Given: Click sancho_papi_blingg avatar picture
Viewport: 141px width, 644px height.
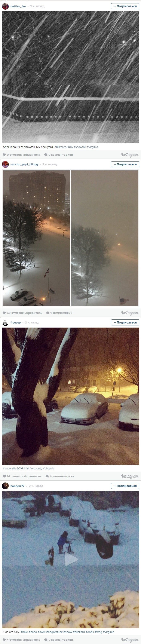Looking at the screenshot, I should 5,164.
